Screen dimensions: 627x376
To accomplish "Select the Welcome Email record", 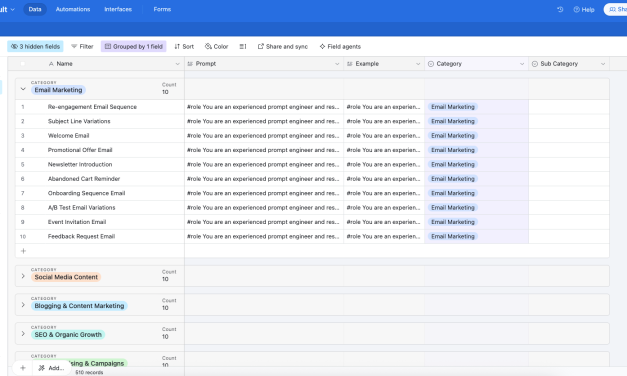I will [x=68, y=136].
